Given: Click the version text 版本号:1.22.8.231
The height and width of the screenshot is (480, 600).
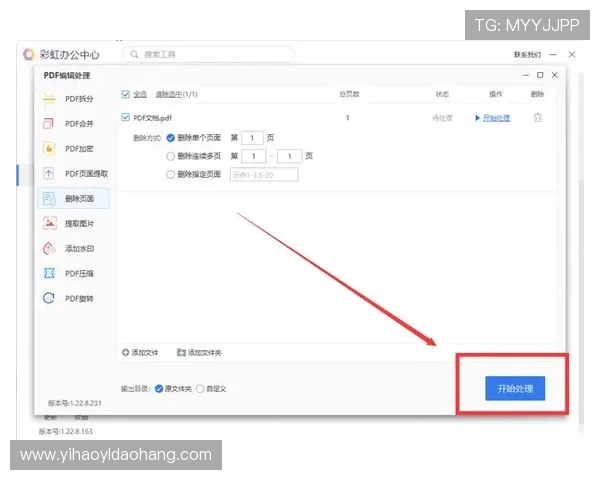Looking at the screenshot, I should [75, 403].
